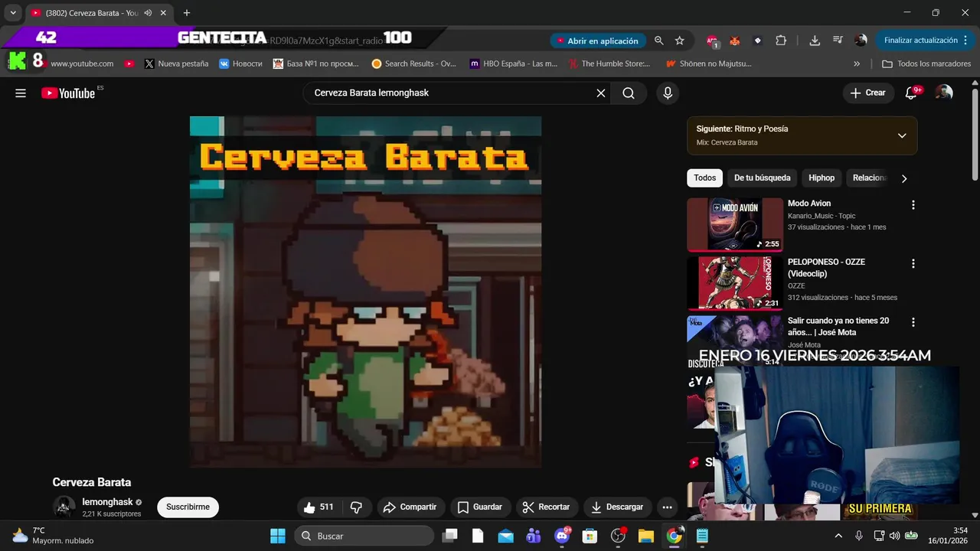
Task: Open the weather widget showing 7°C
Action: [x=52, y=536]
